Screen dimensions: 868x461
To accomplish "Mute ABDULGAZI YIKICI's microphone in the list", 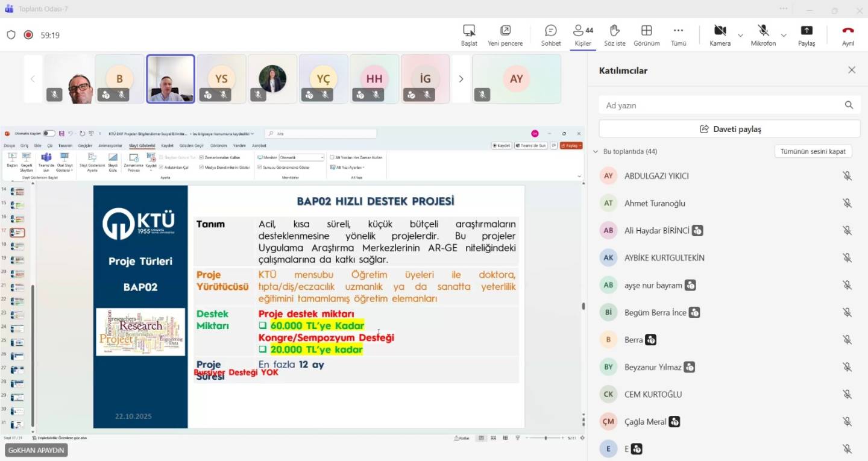I will [847, 176].
